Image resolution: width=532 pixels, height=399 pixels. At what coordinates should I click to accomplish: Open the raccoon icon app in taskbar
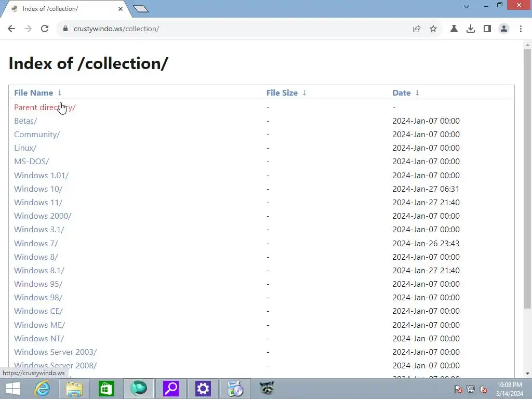pos(267,389)
